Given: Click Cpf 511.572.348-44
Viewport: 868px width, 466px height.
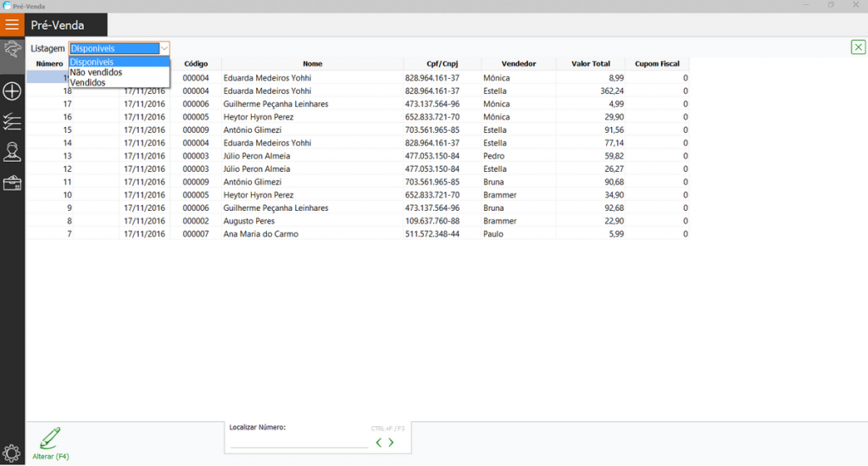Looking at the screenshot, I should [431, 234].
